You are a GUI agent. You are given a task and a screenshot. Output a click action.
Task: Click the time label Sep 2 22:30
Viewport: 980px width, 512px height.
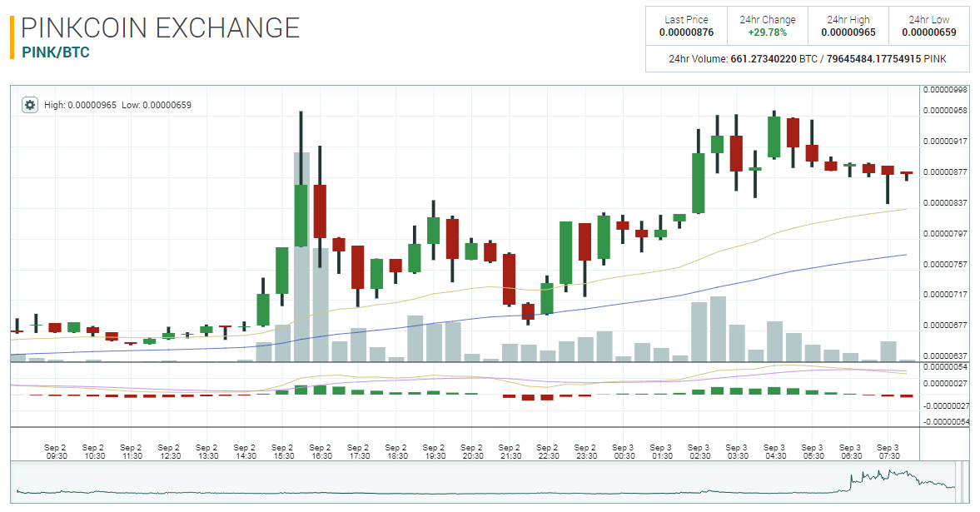pyautogui.click(x=548, y=451)
